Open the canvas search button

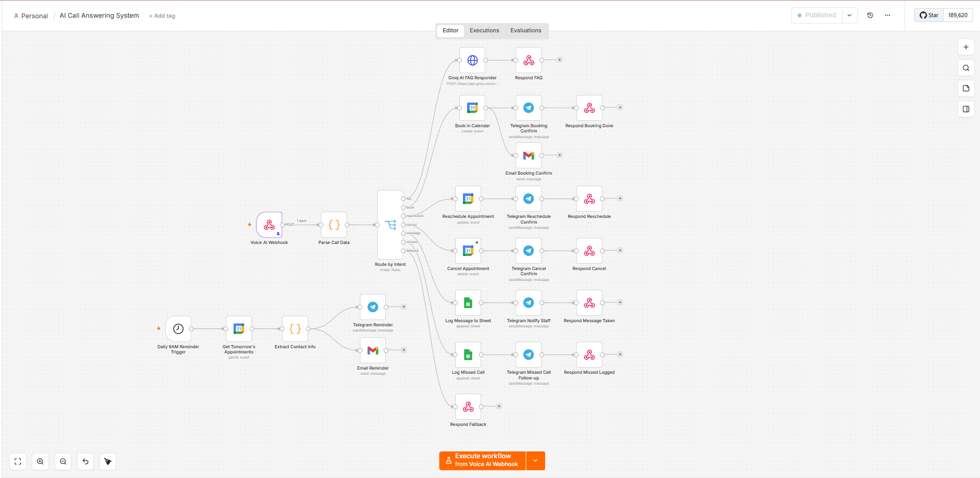tap(966, 68)
